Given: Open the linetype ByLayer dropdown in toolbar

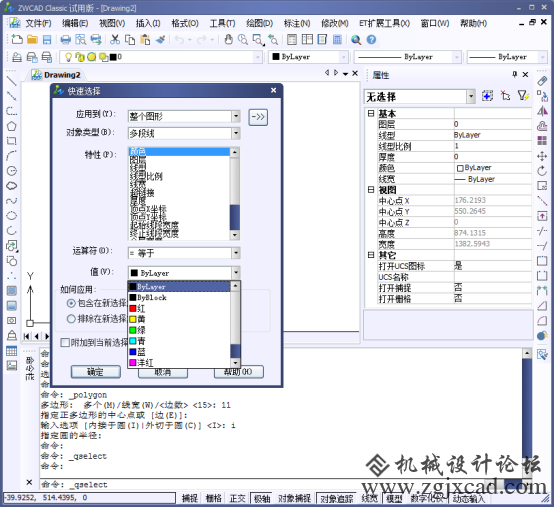Looking at the screenshot, I should pyautogui.click(x=457, y=57).
